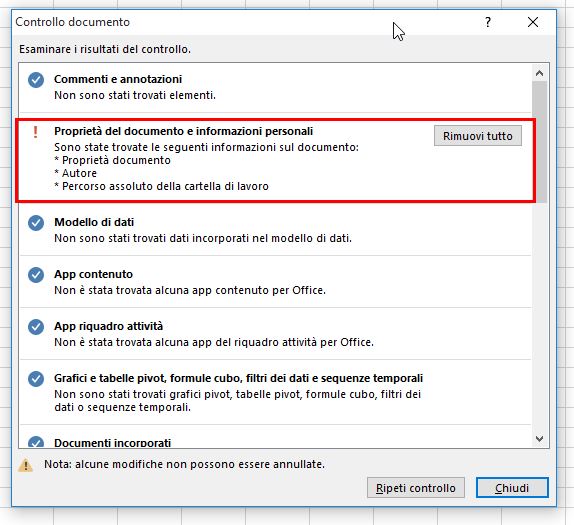The width and height of the screenshot is (574, 525).
Task: Click the Modello di dati checkmark icon
Action: pyautogui.click(x=36, y=223)
